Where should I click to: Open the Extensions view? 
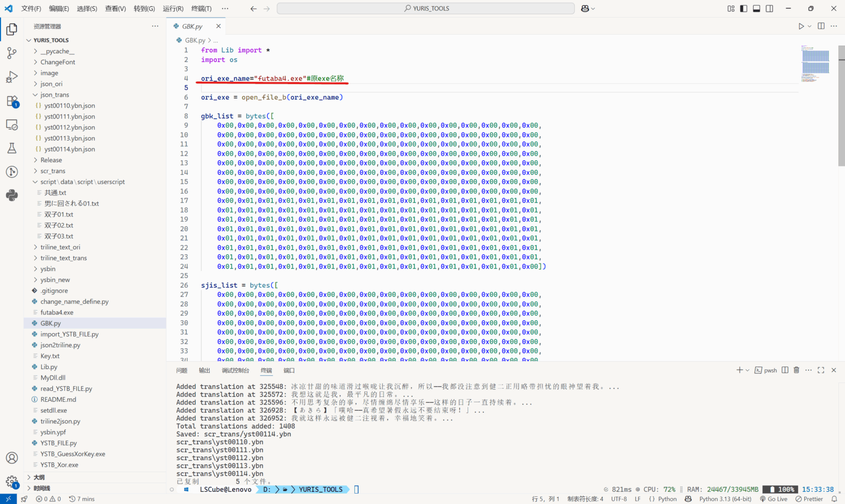12,101
